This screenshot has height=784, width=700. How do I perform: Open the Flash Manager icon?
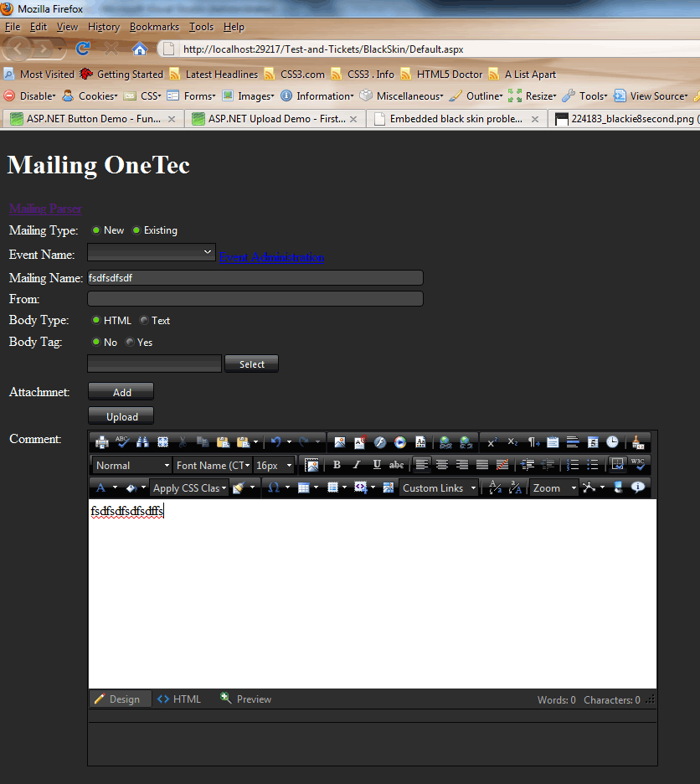click(380, 442)
